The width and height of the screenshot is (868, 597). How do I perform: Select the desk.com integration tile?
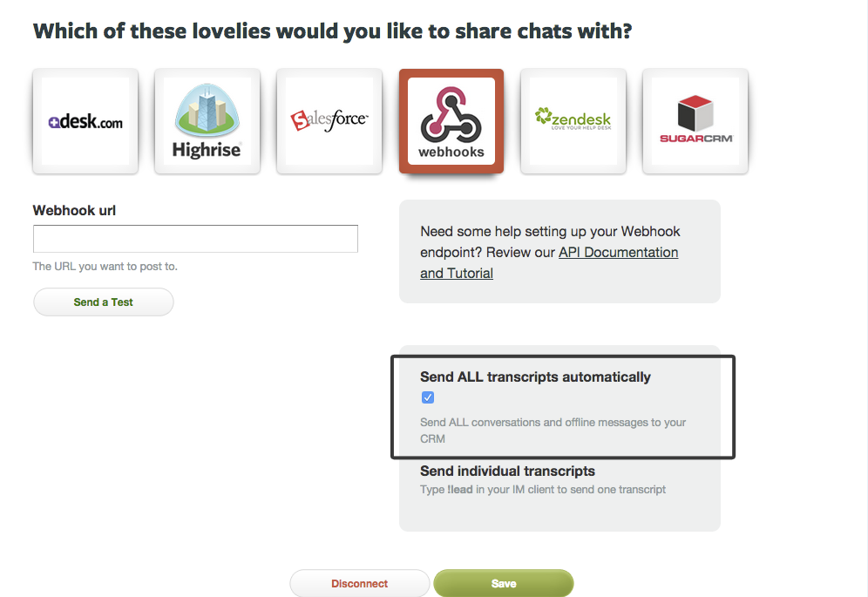coord(85,121)
